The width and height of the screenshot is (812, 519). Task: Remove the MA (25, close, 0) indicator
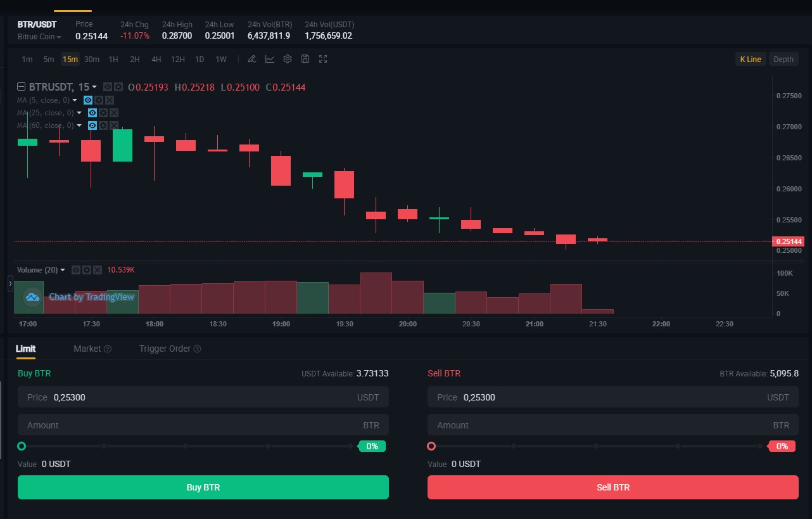pyautogui.click(x=114, y=113)
